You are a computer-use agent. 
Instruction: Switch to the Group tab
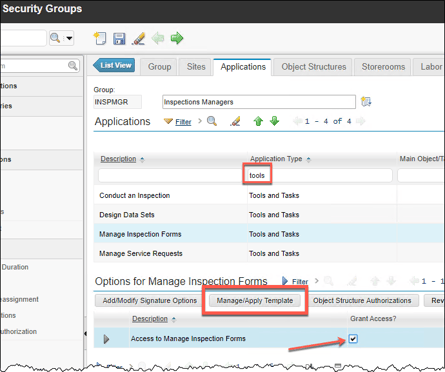point(159,67)
